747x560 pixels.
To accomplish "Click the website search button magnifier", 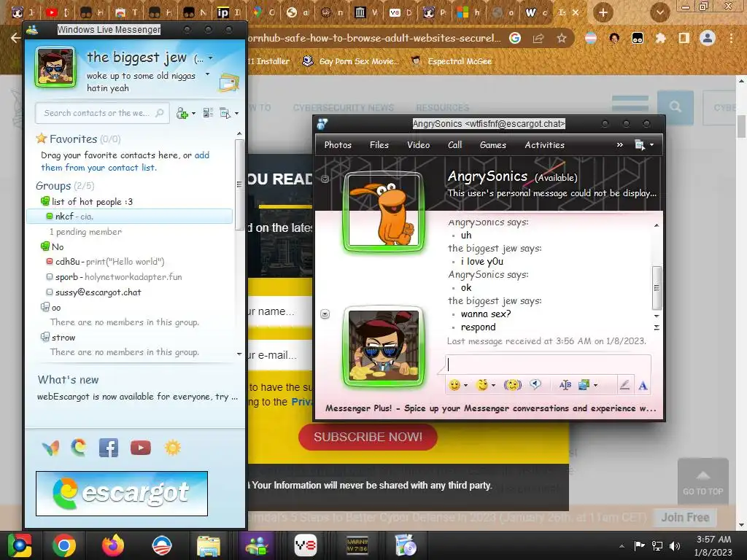I will (675, 107).
